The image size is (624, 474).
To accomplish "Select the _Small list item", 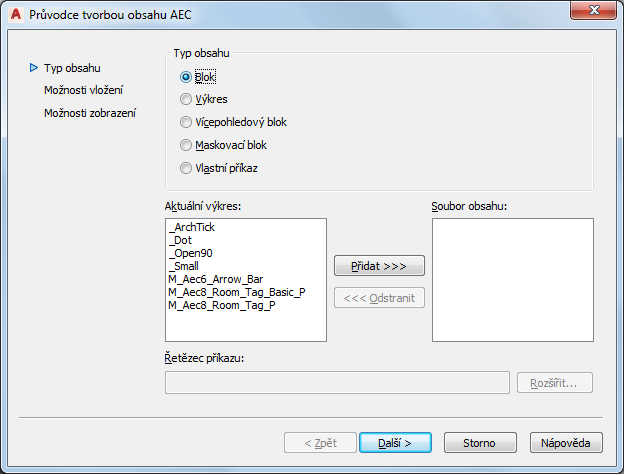I will 185,266.
